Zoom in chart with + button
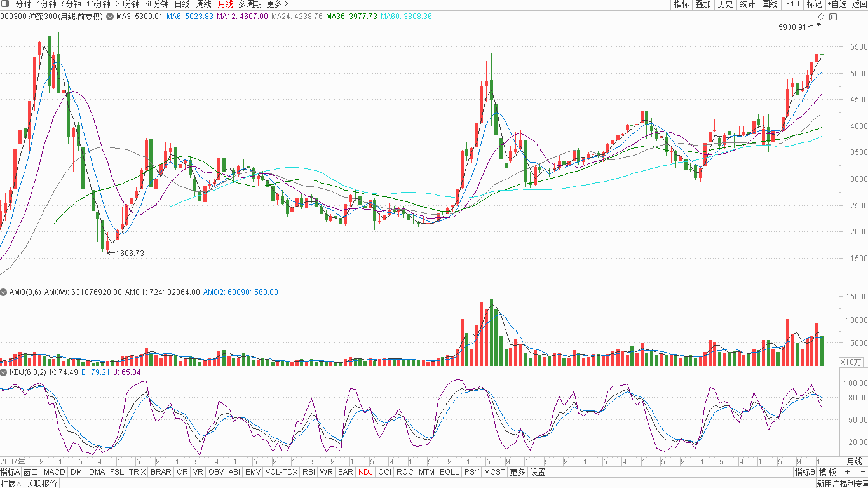 click(847, 472)
